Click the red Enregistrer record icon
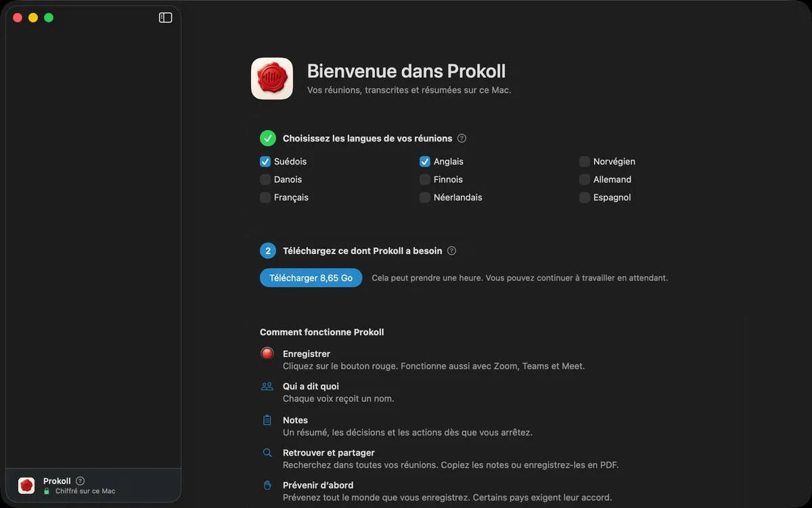Screen dimensions: 812x508 tap(267, 354)
